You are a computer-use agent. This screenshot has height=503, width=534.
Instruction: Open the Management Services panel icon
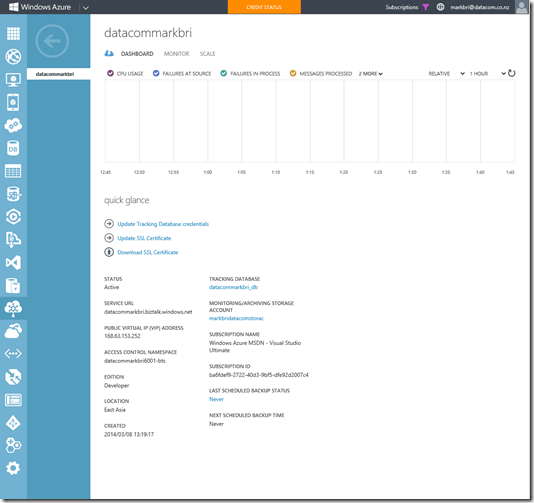click(13, 400)
